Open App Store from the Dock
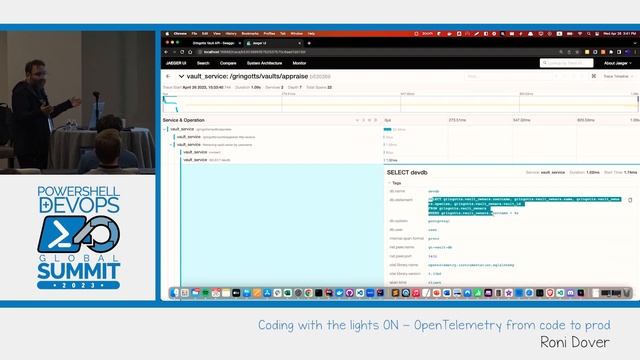 [267, 293]
